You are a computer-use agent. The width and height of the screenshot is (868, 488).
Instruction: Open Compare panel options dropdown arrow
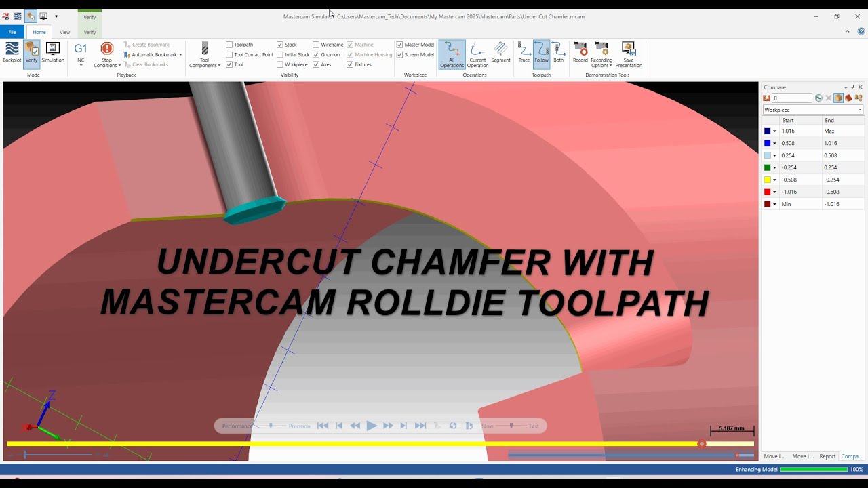click(x=845, y=87)
